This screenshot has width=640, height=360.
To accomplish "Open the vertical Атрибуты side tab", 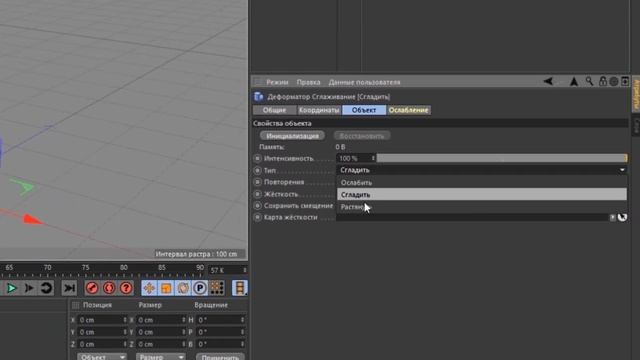I will (636, 95).
